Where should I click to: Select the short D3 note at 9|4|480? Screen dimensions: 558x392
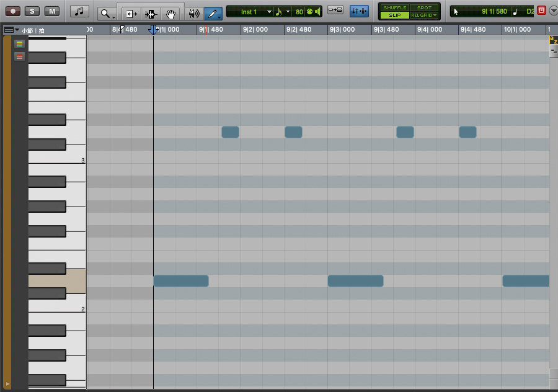point(467,132)
